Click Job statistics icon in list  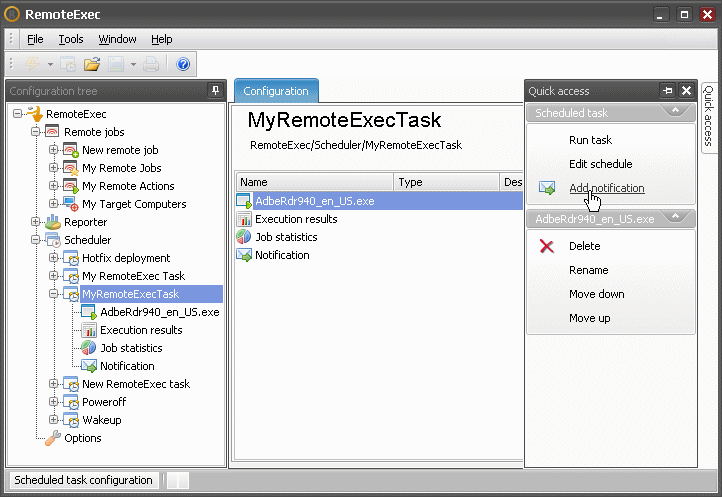click(244, 237)
